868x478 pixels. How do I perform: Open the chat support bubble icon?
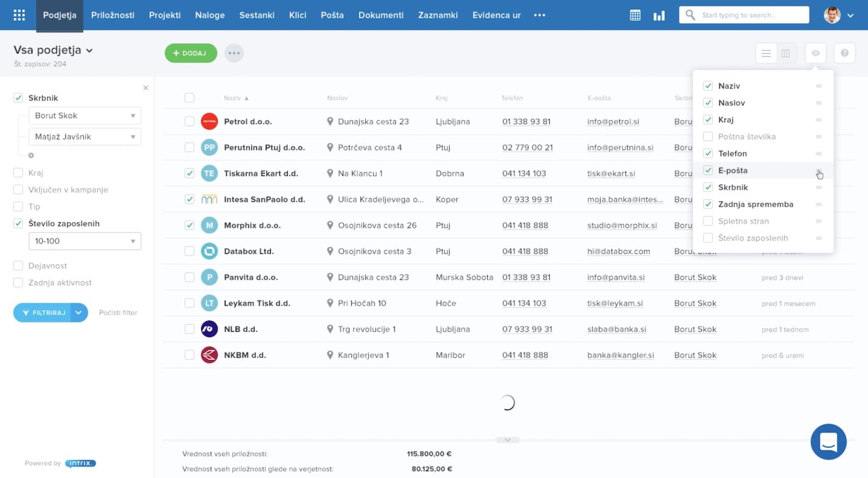click(x=828, y=442)
